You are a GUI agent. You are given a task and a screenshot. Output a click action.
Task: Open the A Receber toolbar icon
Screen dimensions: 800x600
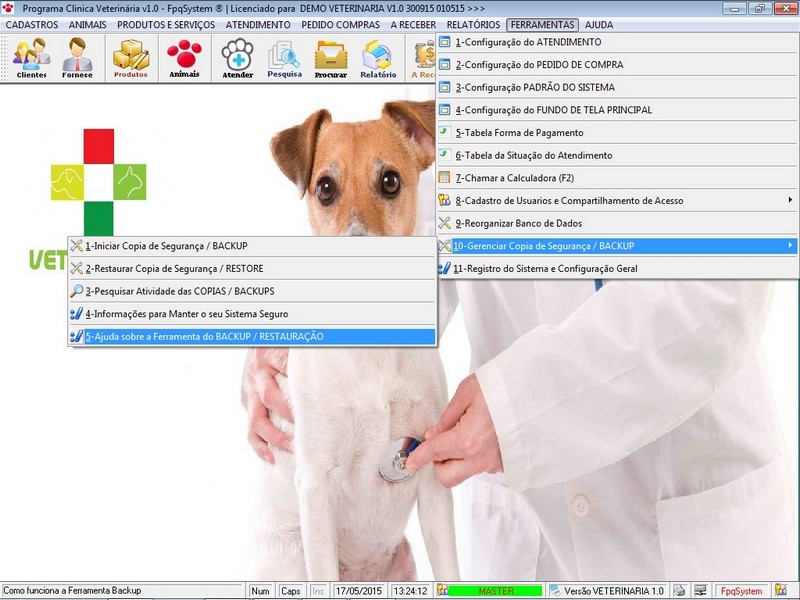point(423,58)
